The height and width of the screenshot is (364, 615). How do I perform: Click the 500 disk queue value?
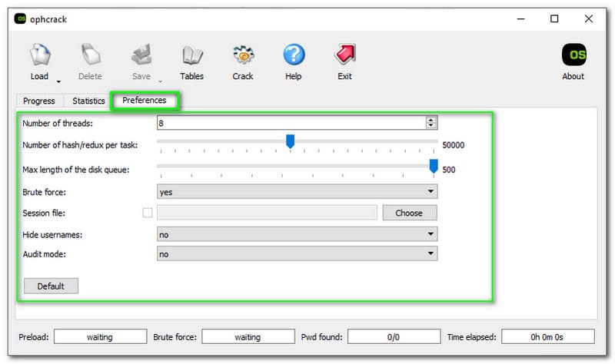point(449,170)
